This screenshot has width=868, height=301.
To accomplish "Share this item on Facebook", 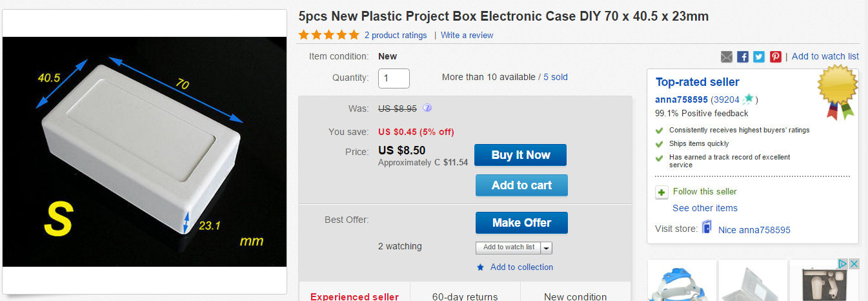I will pyautogui.click(x=743, y=57).
